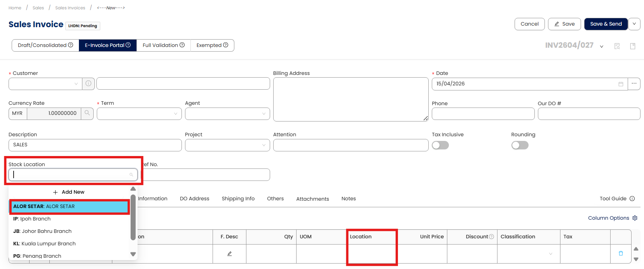Screen dimensions: 644x269
Task: Expand the Agent dropdown
Action: tap(227, 114)
